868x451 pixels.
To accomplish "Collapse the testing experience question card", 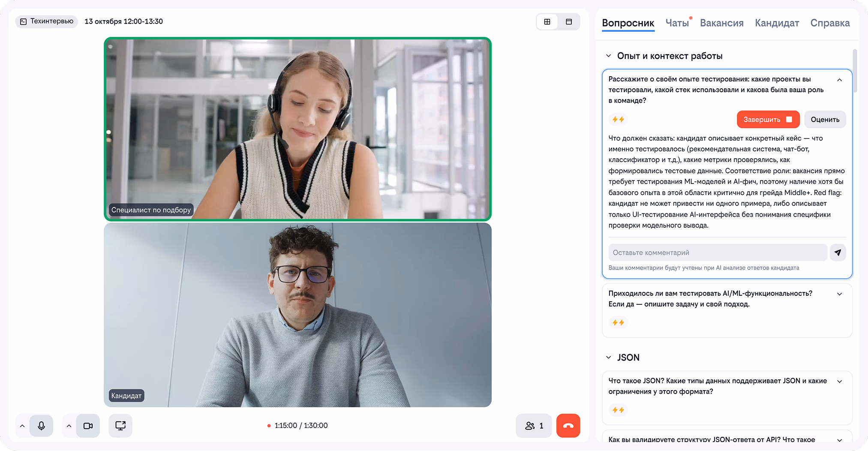I will pyautogui.click(x=840, y=80).
